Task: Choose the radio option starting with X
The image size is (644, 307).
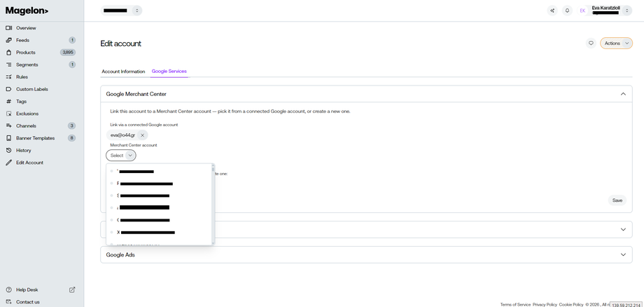Action: pyautogui.click(x=112, y=232)
